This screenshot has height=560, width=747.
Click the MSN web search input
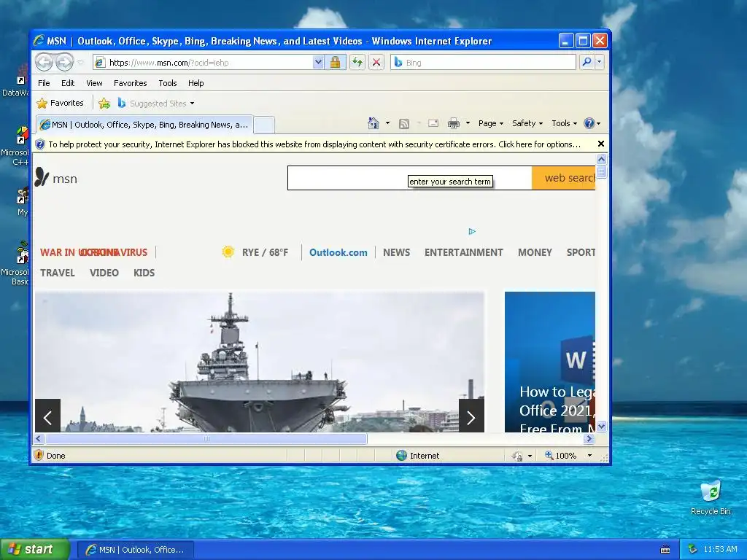[x=410, y=178]
